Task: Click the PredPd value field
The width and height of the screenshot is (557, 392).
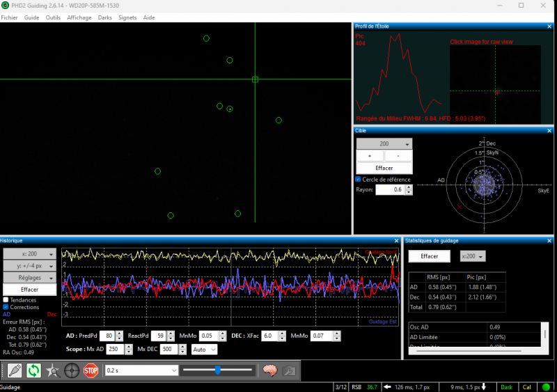Action: (x=108, y=336)
